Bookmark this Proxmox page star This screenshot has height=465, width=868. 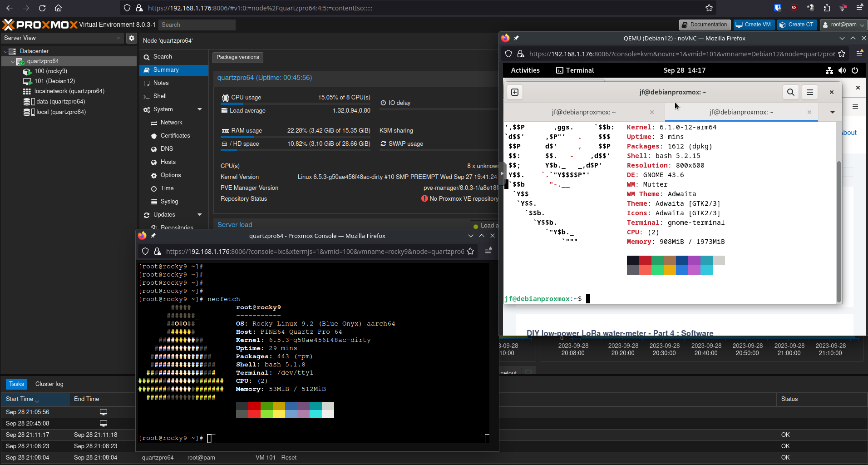click(709, 8)
